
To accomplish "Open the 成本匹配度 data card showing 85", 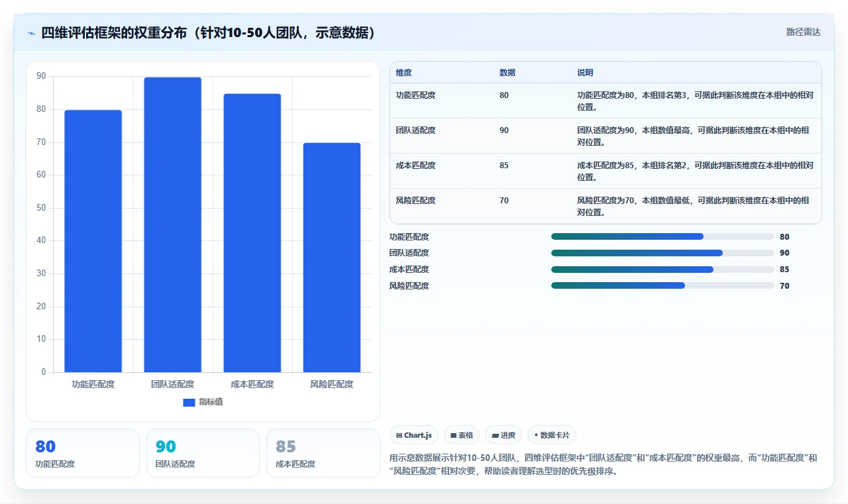I will pyautogui.click(x=323, y=453).
